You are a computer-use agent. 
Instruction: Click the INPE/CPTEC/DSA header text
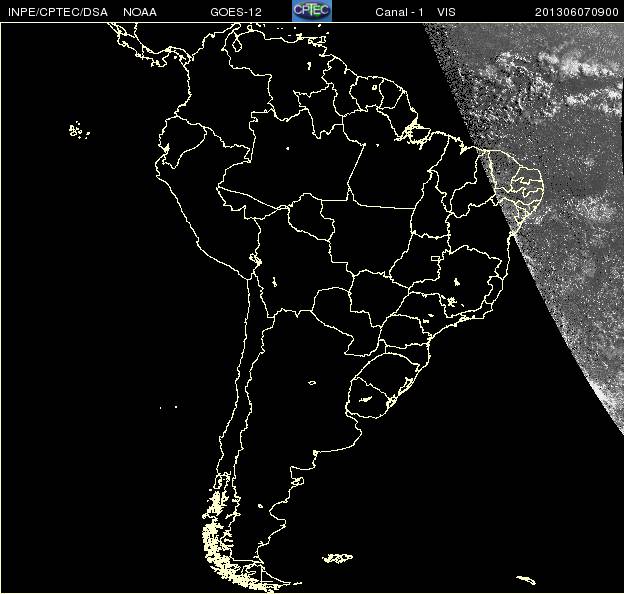tap(58, 12)
